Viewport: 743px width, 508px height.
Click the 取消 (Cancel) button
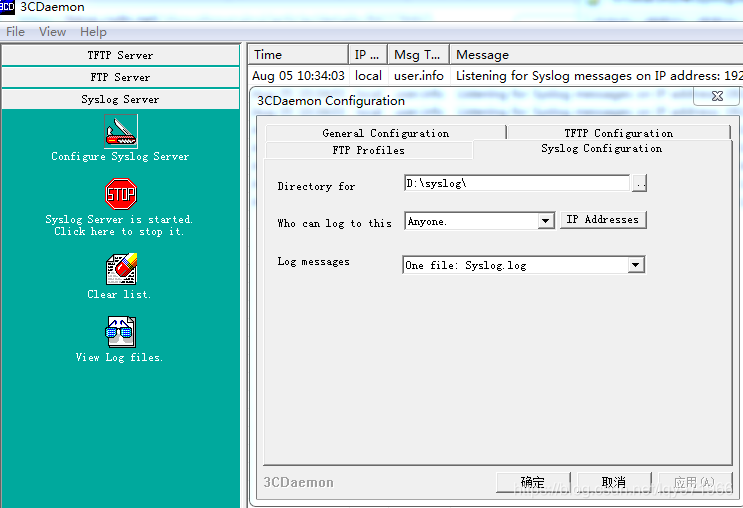(614, 482)
